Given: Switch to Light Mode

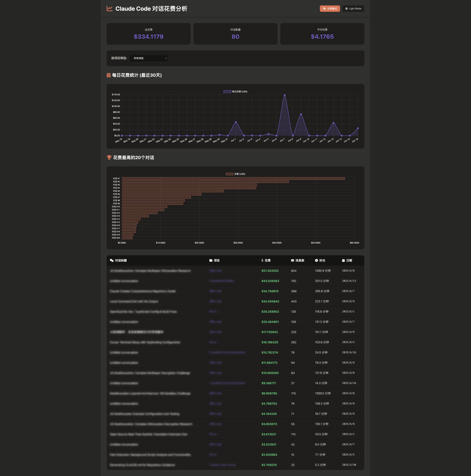Looking at the screenshot, I should 353,9.
